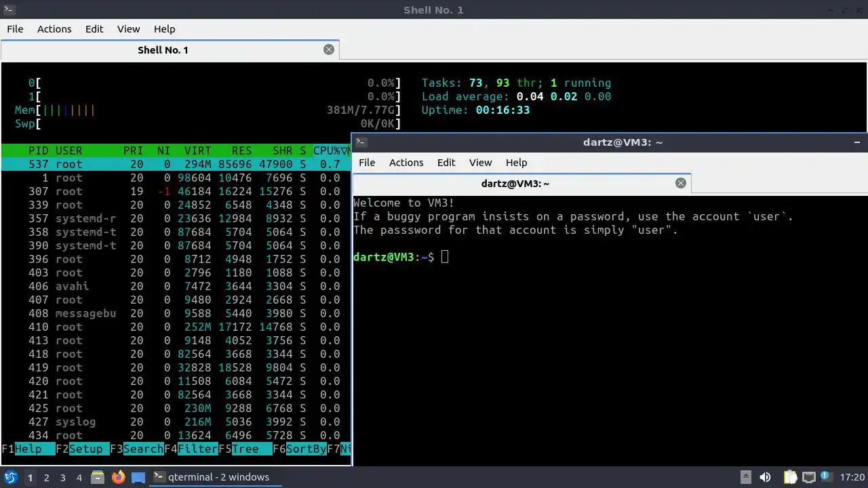Close the Shell No. 1 tab
The image size is (868, 488).
click(x=329, y=49)
